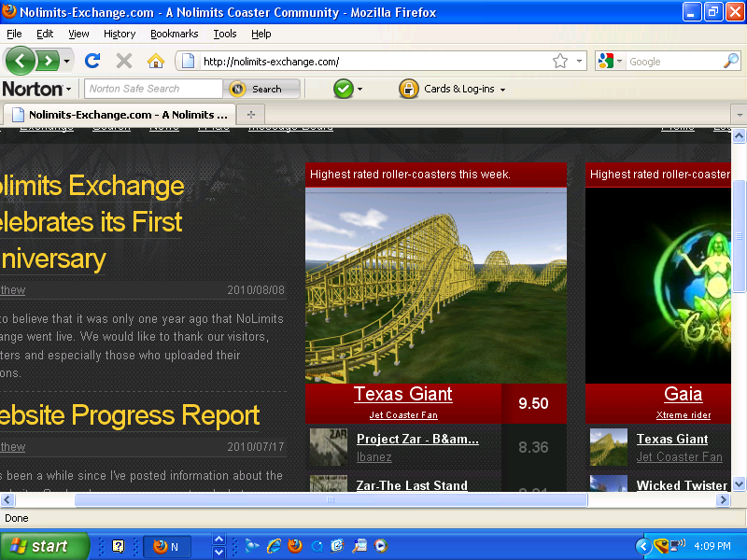Open the Xtreme rider author link
This screenshot has width=747, height=560.
[684, 415]
